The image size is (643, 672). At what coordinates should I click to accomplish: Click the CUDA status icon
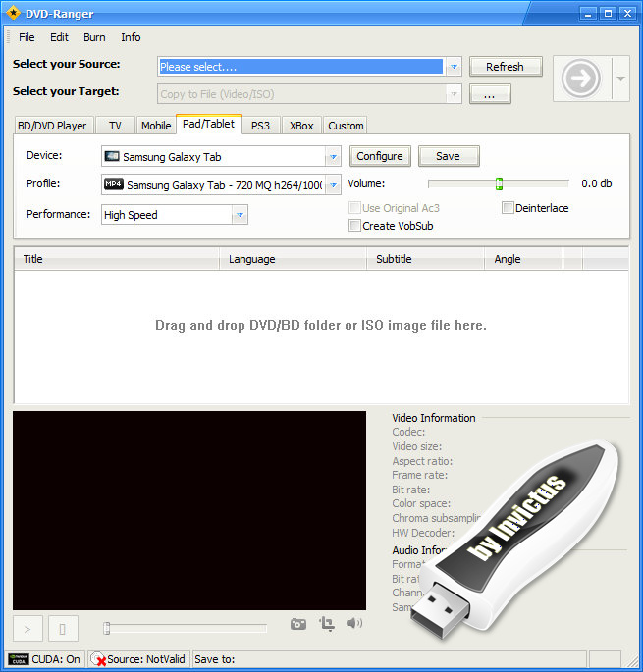[19, 659]
